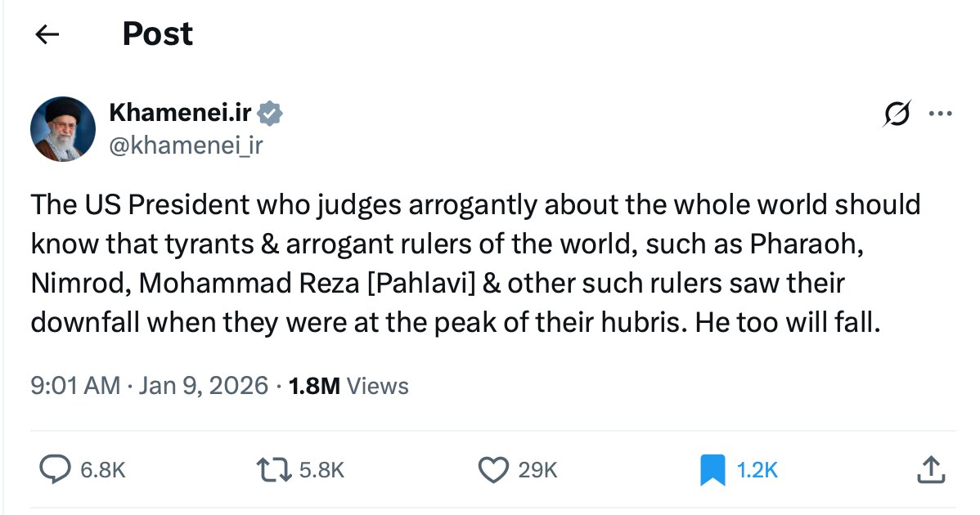The width and height of the screenshot is (980, 515).
Task: Go back using the left arrow
Action: [x=47, y=34]
